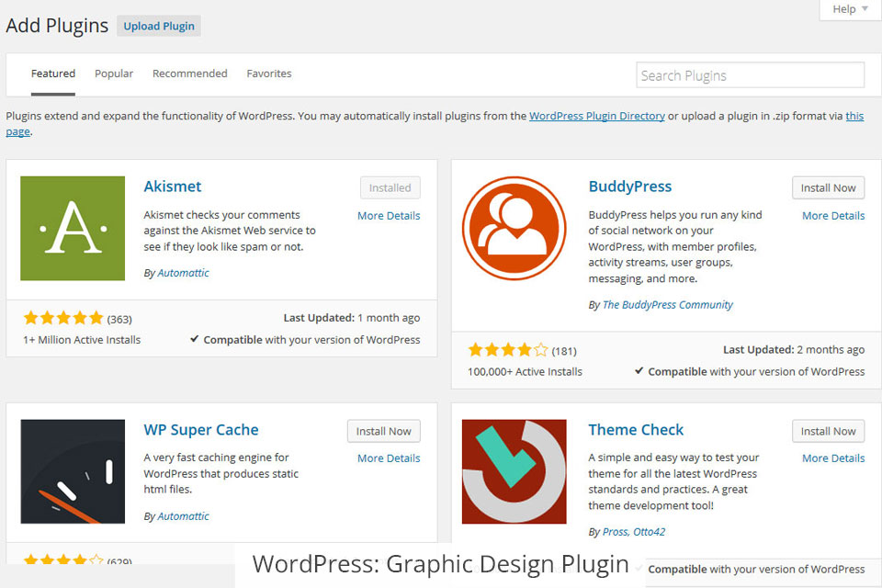
Task: Switch to the Popular tab
Action: click(x=114, y=73)
